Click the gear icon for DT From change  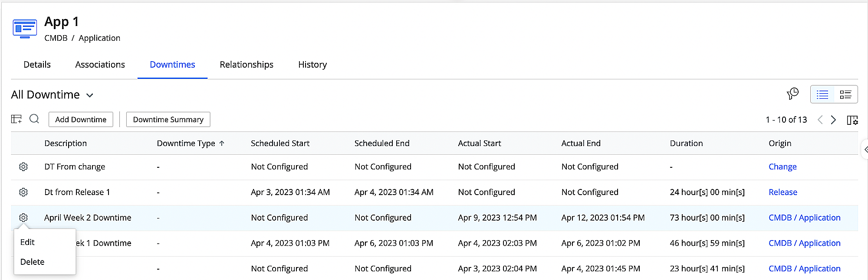(23, 167)
